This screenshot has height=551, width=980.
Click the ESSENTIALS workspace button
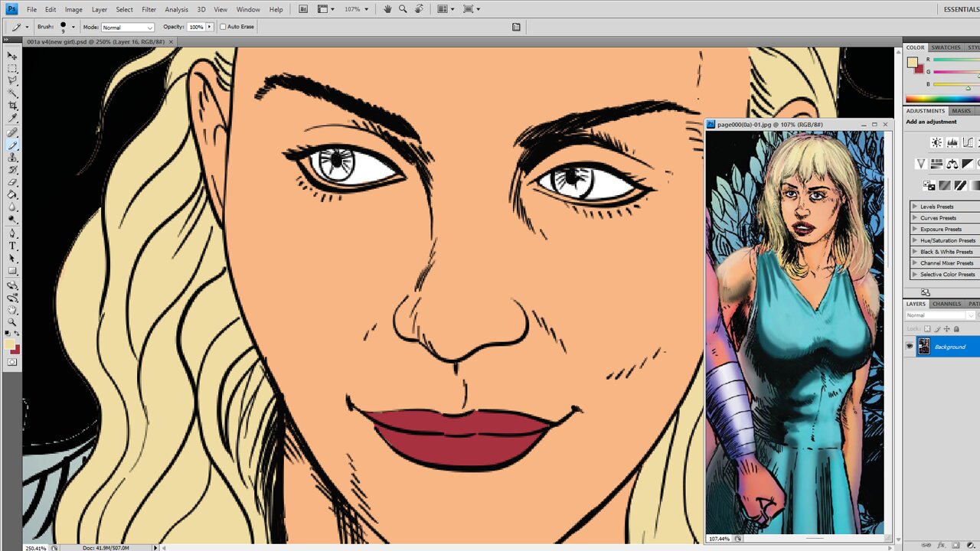pyautogui.click(x=960, y=9)
